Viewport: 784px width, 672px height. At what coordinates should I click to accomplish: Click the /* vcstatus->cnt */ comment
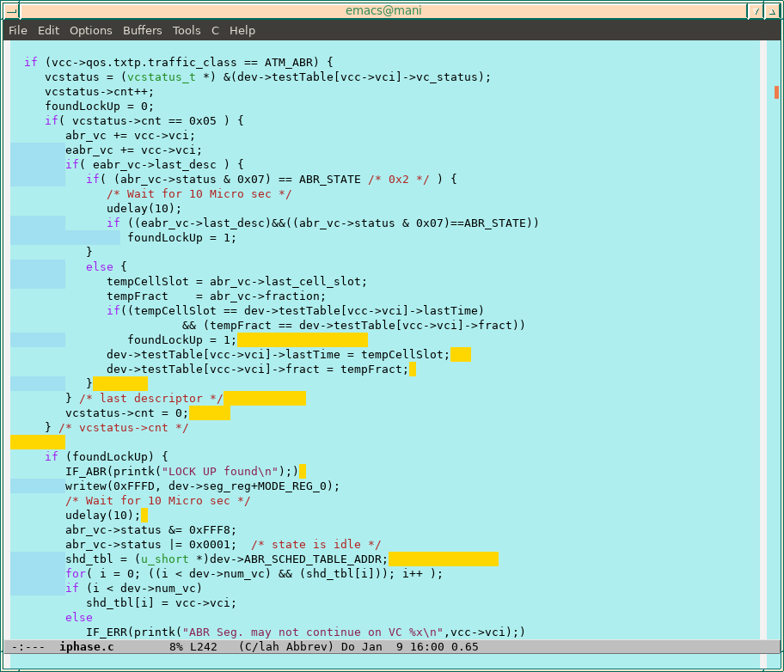(124, 427)
